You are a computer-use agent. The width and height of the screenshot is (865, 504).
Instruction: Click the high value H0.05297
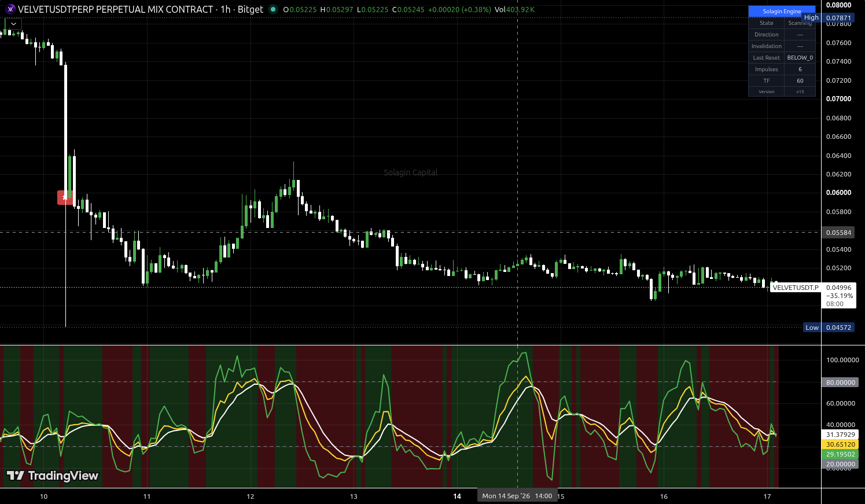point(336,10)
